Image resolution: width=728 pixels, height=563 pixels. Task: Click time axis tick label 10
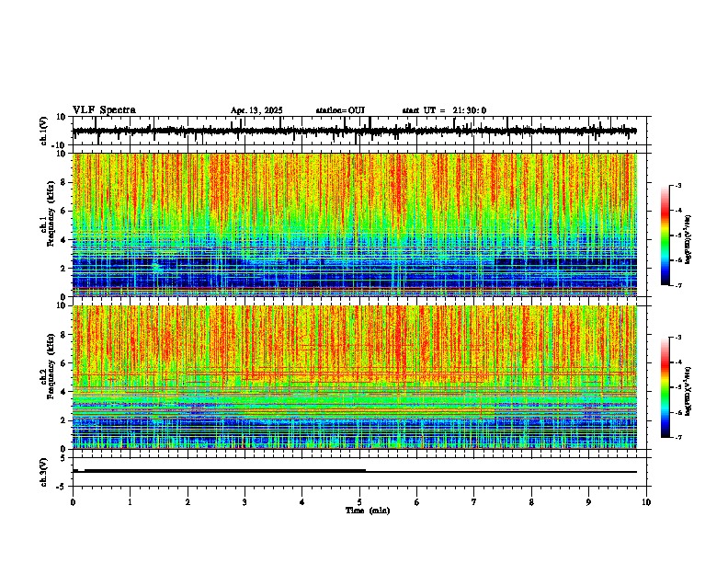pyautogui.click(x=646, y=502)
